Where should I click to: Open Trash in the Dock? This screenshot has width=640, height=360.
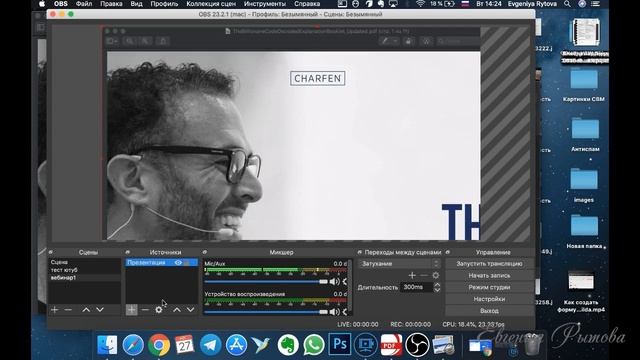[532, 344]
